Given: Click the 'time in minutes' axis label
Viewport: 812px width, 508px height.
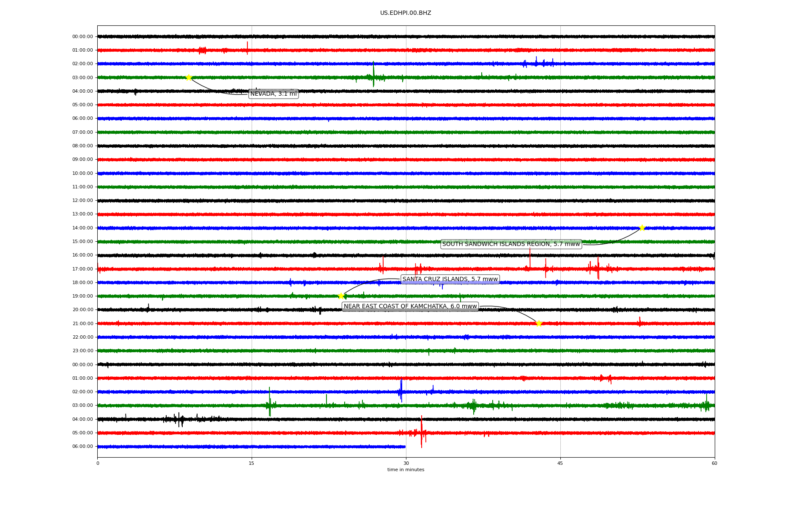Looking at the screenshot, I should [406, 470].
